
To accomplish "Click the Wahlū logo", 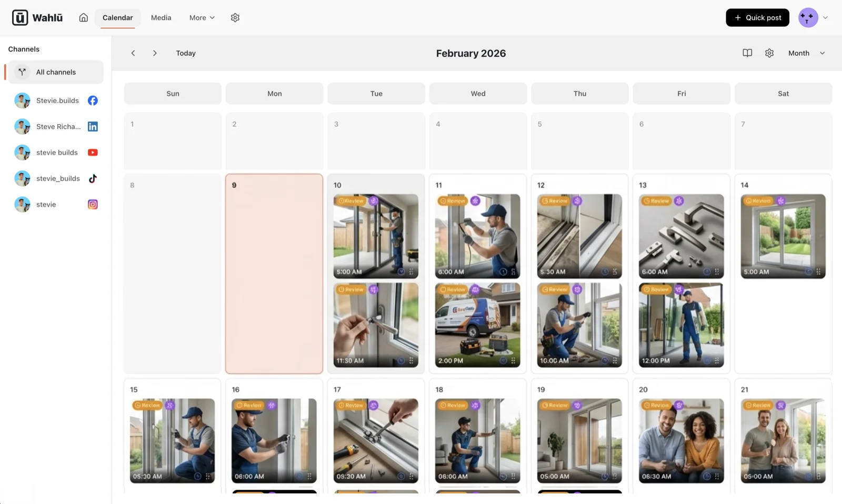I will pyautogui.click(x=37, y=17).
